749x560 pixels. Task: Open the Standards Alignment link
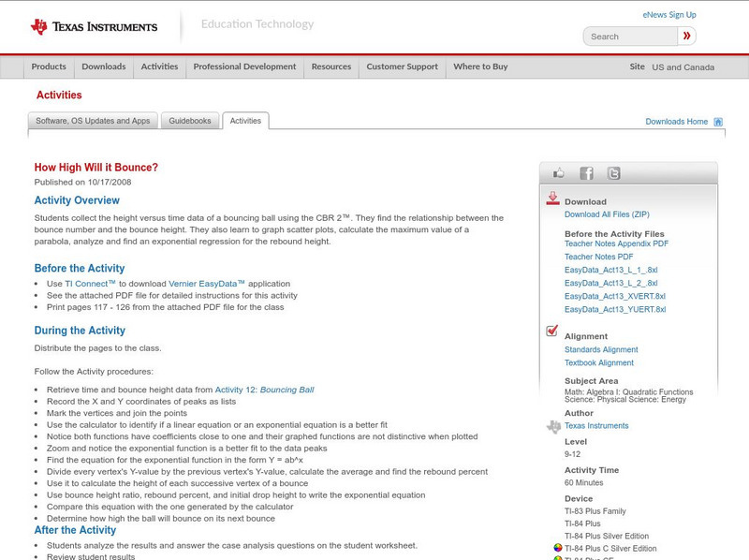pos(601,349)
